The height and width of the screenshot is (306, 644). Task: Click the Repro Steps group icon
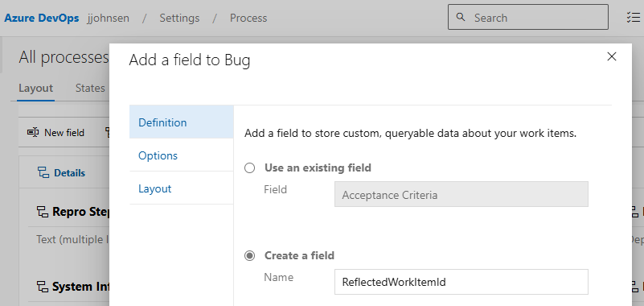[43, 213]
